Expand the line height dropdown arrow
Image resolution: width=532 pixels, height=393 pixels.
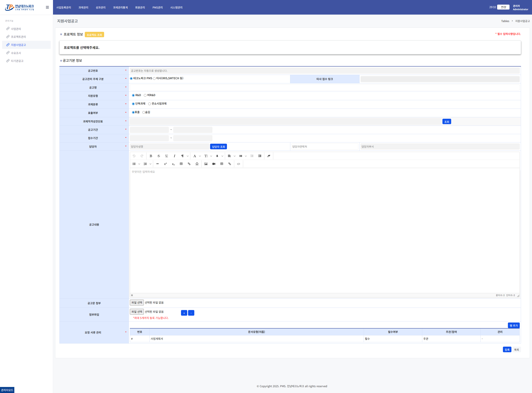coord(246,156)
